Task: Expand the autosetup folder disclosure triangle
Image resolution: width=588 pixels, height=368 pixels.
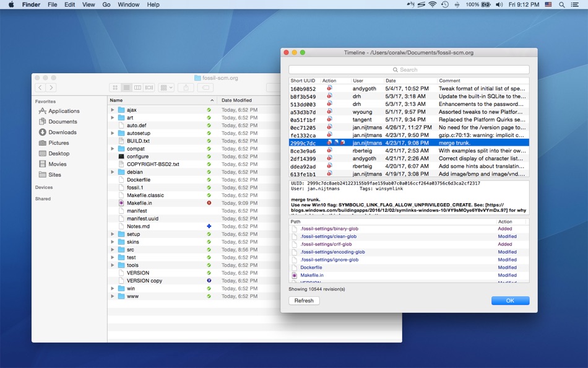Action: 113,133
